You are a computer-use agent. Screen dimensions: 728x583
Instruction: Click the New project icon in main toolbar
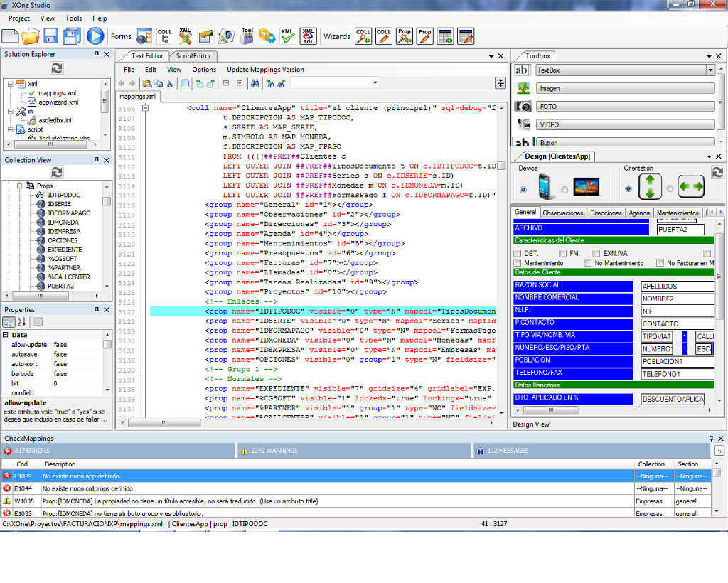click(x=10, y=36)
